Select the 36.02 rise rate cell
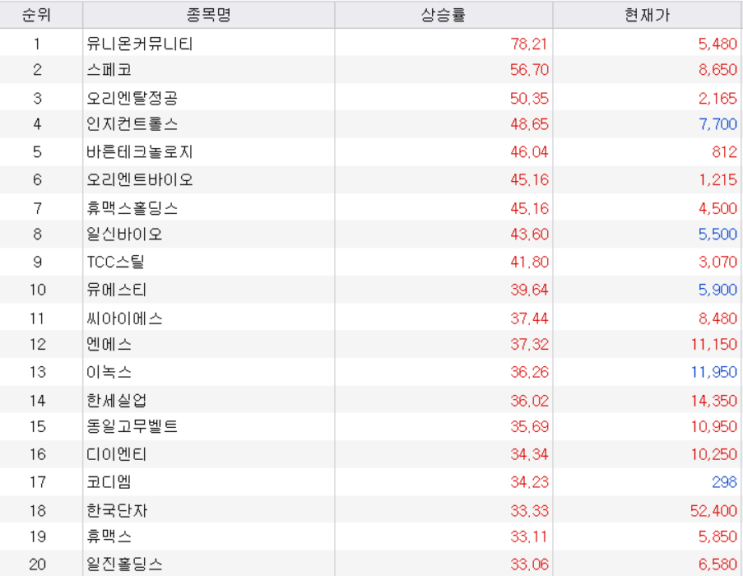Viewport: 743px width, 576px height. (x=529, y=400)
